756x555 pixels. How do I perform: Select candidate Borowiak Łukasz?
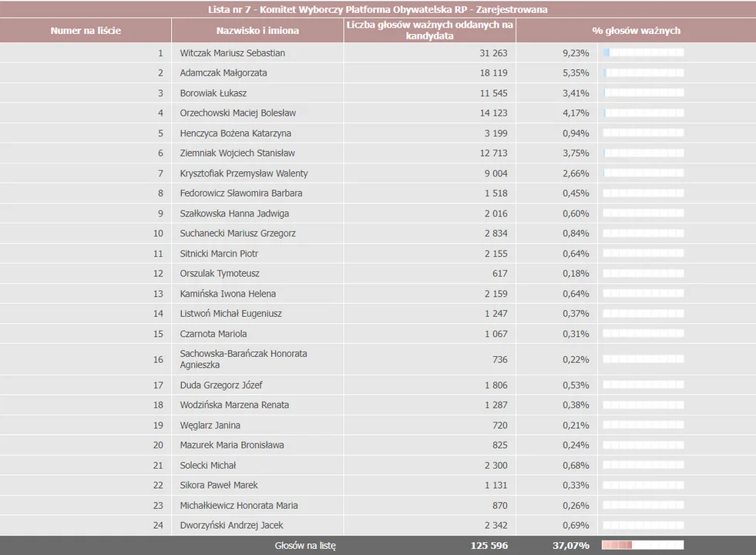coord(213,93)
